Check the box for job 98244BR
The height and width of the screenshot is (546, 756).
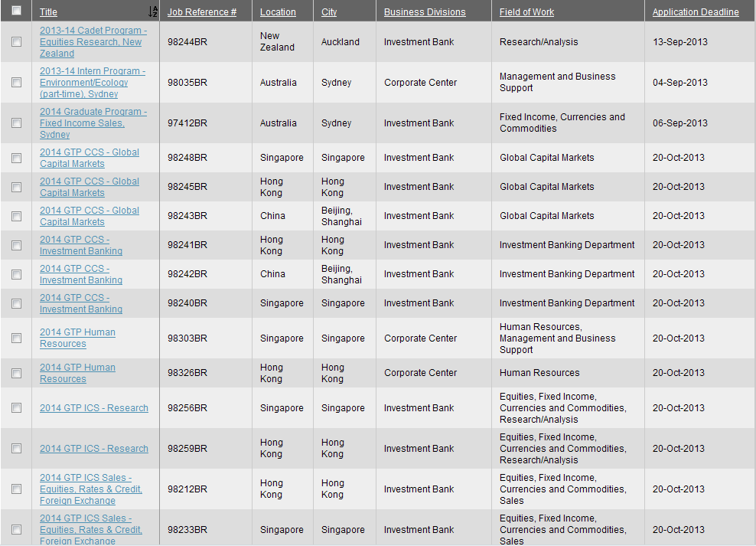pyautogui.click(x=16, y=42)
